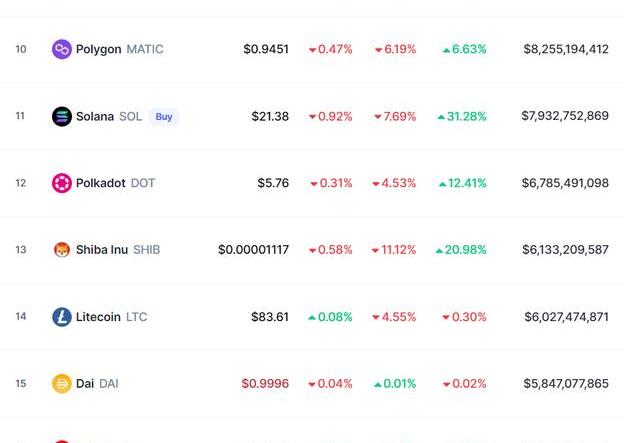
Task: Click the Polkadot market cap $6,785,491,098
Action: [x=565, y=183]
